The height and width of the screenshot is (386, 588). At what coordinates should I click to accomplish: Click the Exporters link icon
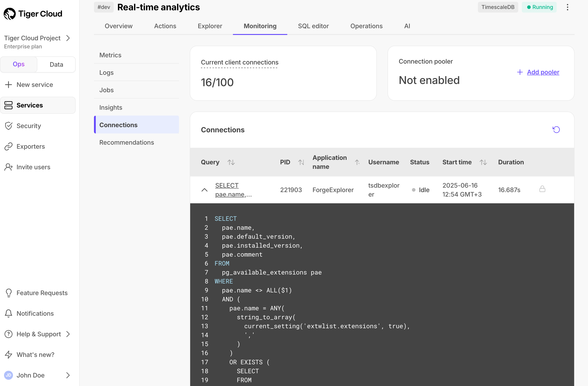click(9, 146)
